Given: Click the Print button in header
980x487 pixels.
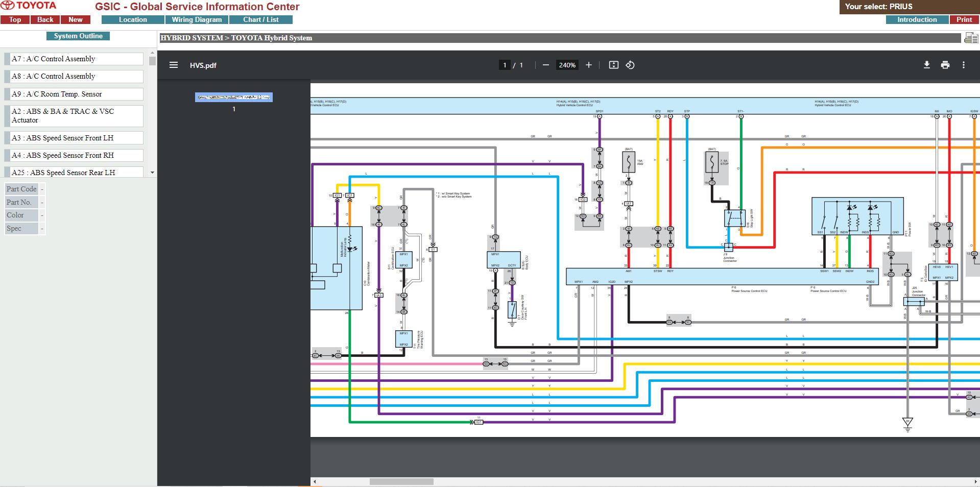Looking at the screenshot, I should tap(964, 20).
